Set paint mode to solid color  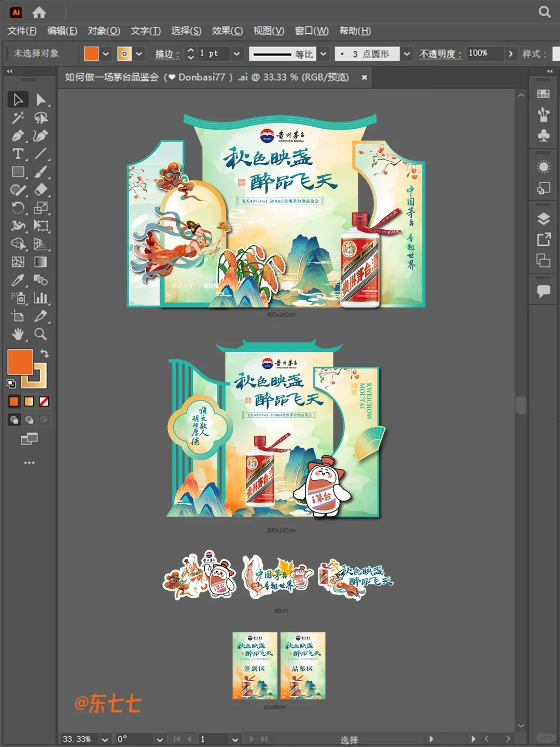click(14, 402)
